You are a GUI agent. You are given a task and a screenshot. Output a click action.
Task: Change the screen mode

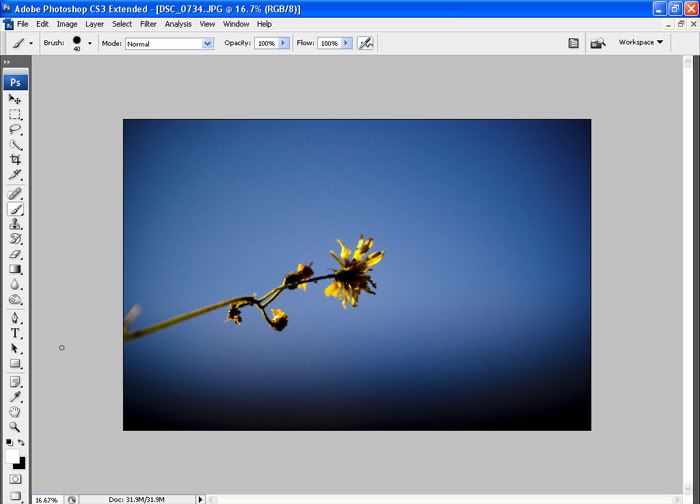pos(15,496)
